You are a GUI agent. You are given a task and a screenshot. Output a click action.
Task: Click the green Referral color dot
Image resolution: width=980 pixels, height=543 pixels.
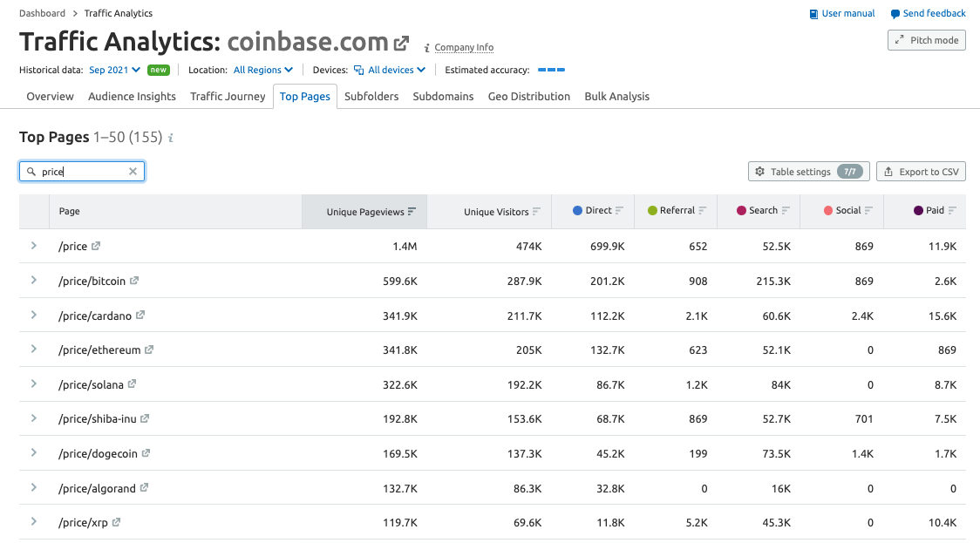pyautogui.click(x=652, y=211)
